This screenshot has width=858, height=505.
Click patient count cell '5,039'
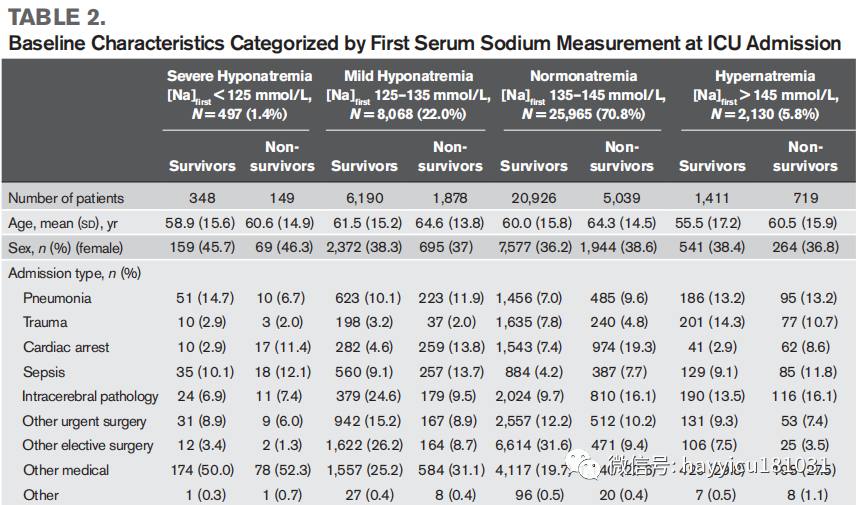pyautogui.click(x=622, y=198)
